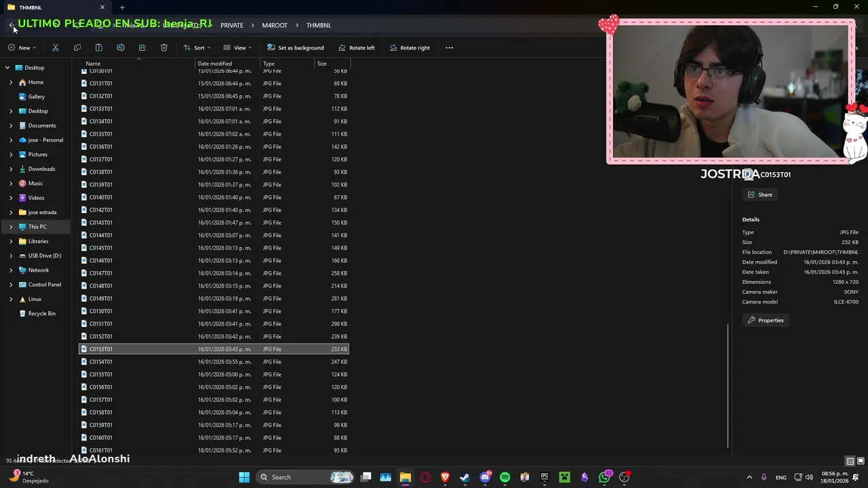Open Epic Games launcher from the taskbar
Viewport: 868px width, 488px height.
pyautogui.click(x=545, y=477)
